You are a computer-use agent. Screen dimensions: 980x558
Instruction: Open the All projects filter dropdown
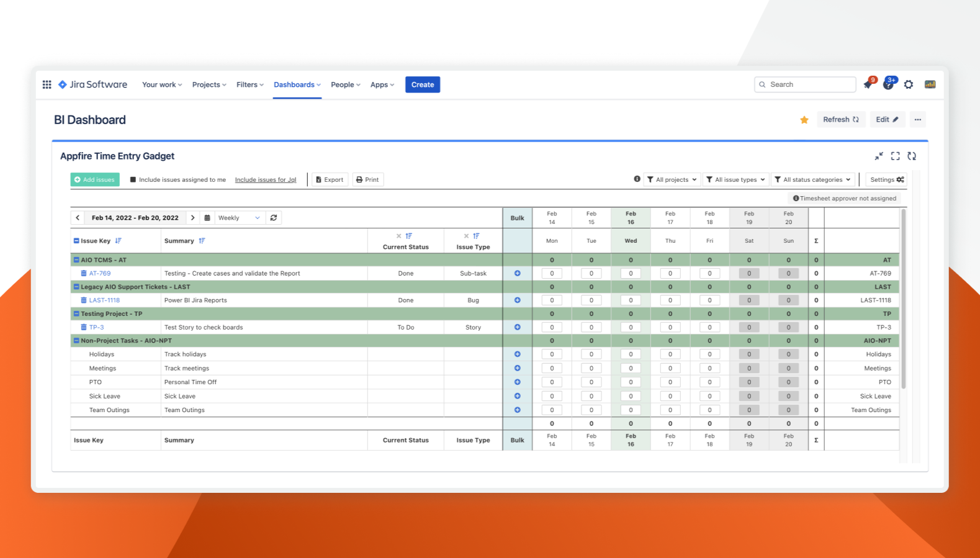click(x=672, y=180)
